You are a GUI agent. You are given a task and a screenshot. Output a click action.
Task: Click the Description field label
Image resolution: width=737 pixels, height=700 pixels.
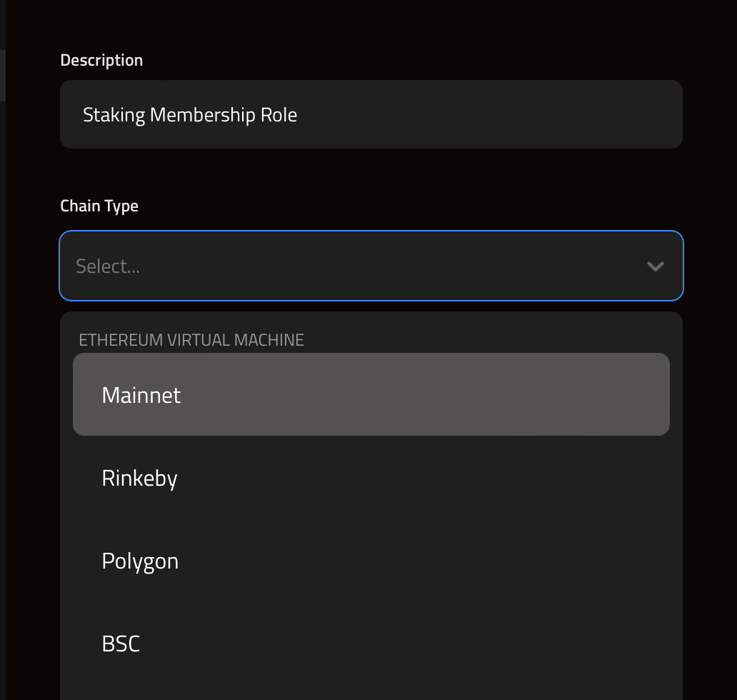pyautogui.click(x=101, y=60)
